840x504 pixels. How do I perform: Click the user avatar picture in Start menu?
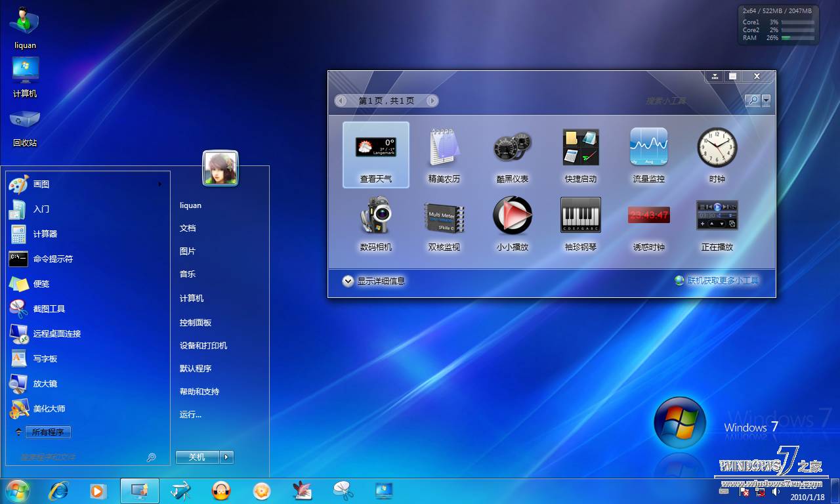[220, 168]
